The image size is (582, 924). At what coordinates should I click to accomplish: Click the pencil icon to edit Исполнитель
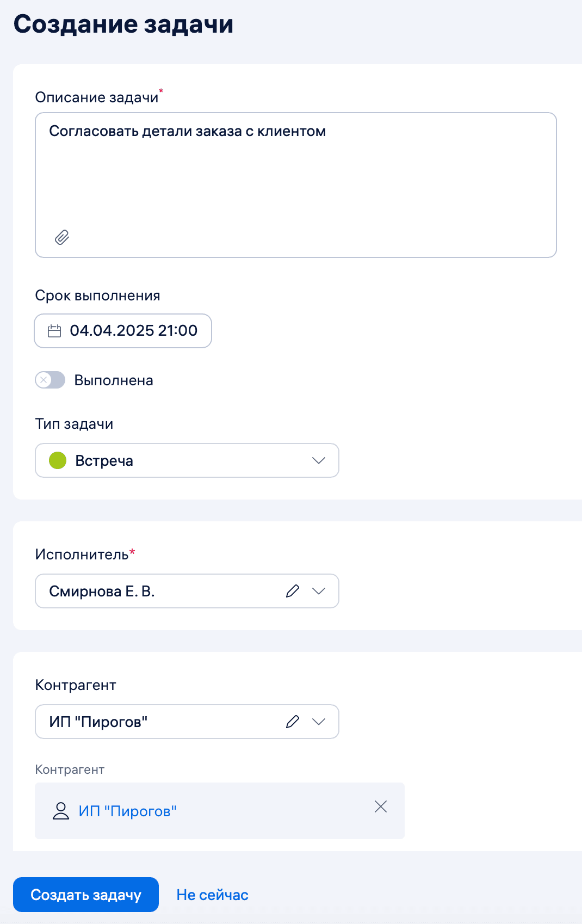293,591
